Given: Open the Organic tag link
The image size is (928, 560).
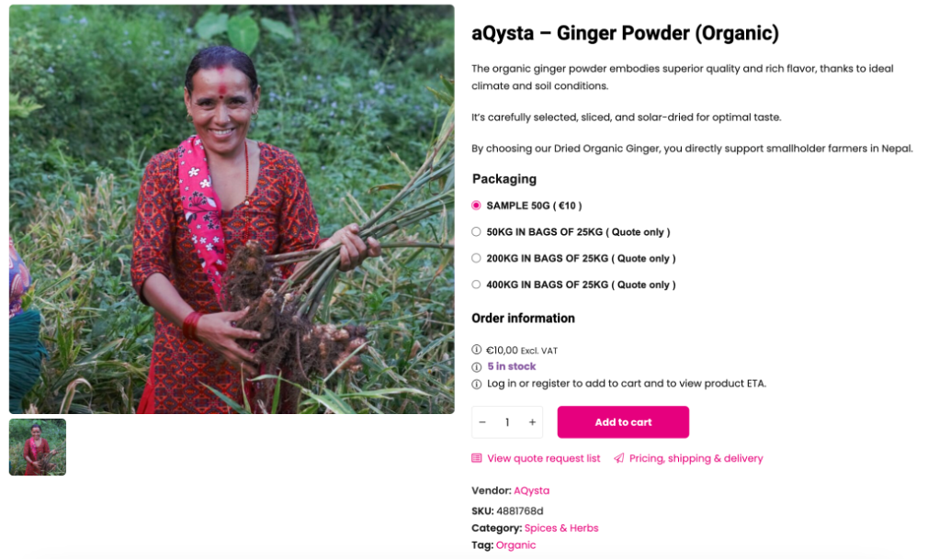Looking at the screenshot, I should point(515,545).
